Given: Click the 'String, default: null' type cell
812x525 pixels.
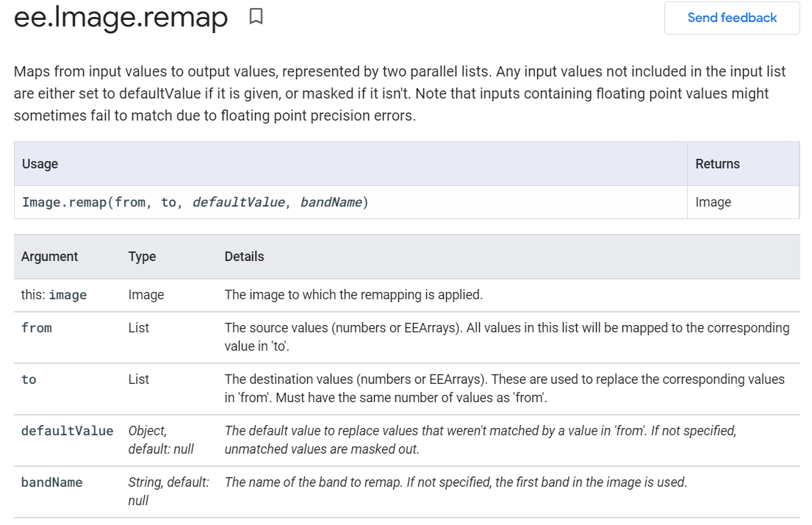Looking at the screenshot, I should (168, 491).
